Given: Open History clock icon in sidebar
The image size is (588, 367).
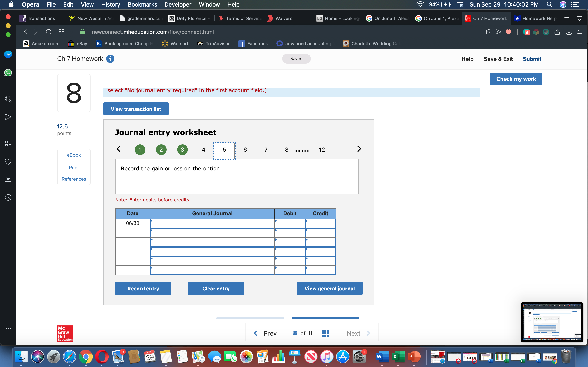Looking at the screenshot, I should [8, 197].
